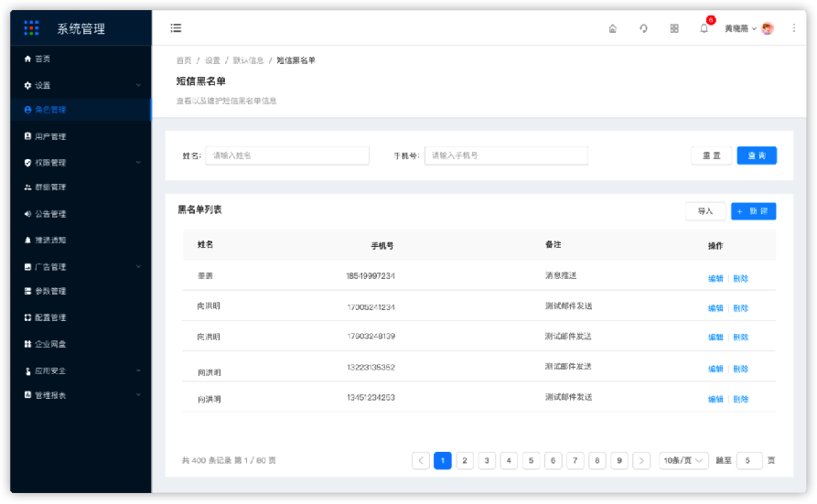Viewport: 817px width, 504px height.
Task: Edit the row with phone 13223135352
Action: pyautogui.click(x=715, y=369)
